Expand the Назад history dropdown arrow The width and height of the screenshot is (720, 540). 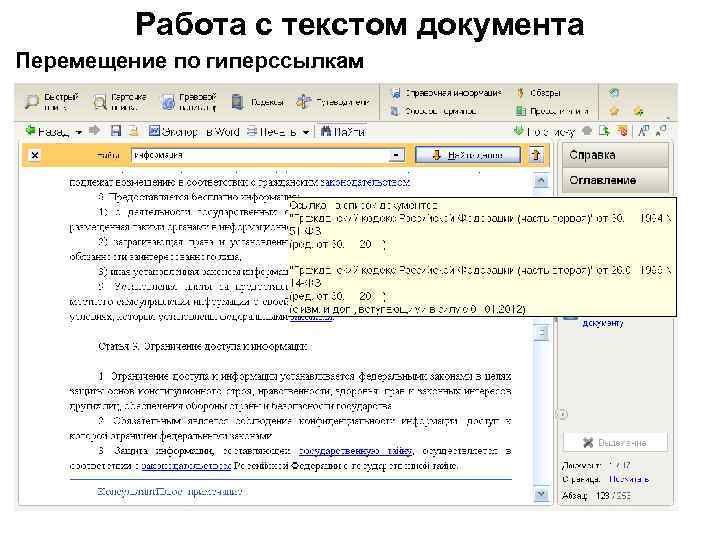point(79,132)
